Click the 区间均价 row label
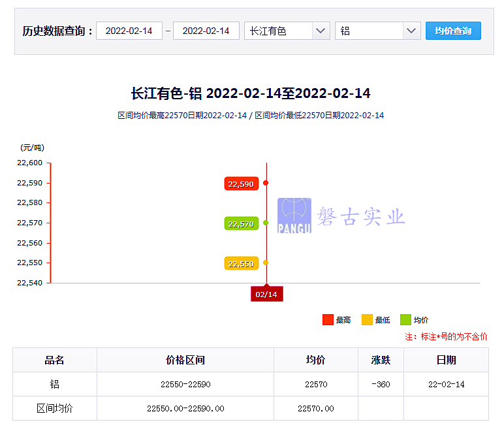The width and height of the screenshot is (504, 433). pos(55,409)
